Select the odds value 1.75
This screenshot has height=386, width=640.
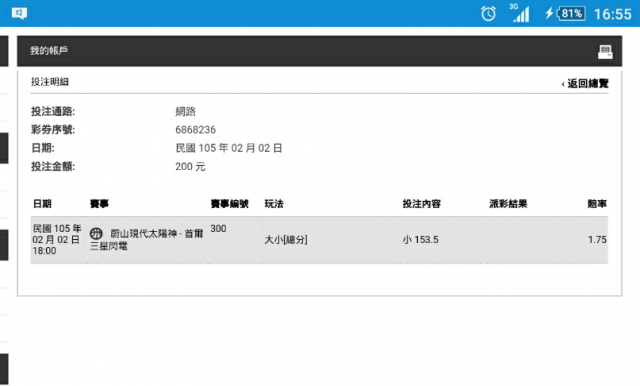click(597, 240)
